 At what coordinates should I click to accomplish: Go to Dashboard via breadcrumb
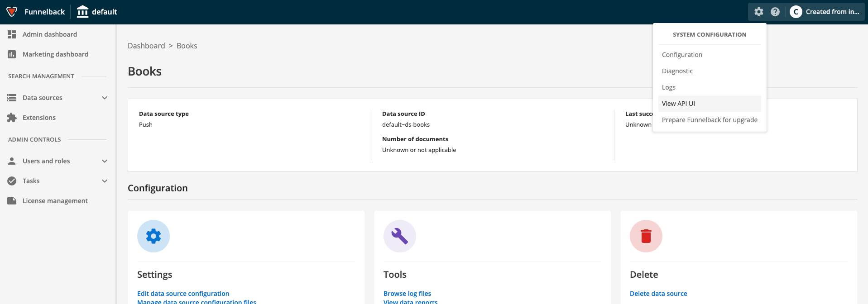pyautogui.click(x=146, y=46)
